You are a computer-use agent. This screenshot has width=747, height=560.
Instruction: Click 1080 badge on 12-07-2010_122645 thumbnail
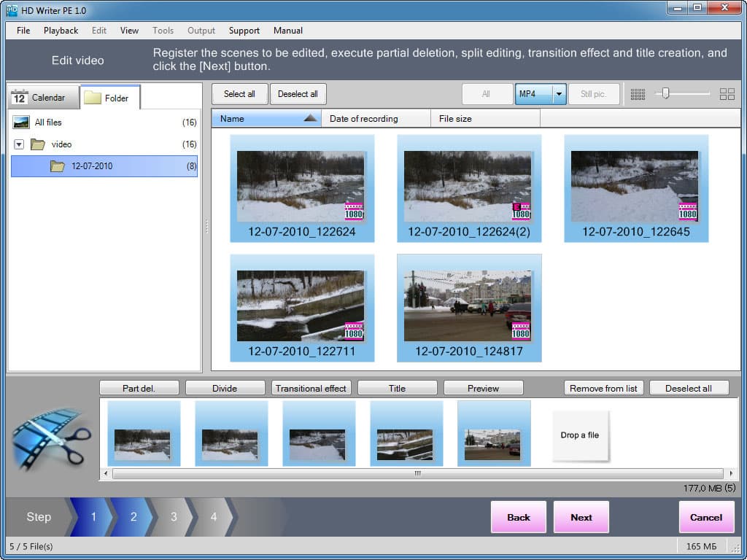click(688, 211)
